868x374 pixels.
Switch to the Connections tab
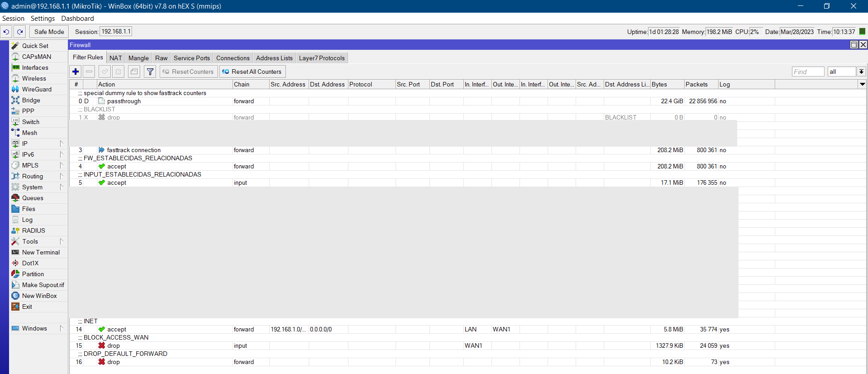[x=233, y=58]
